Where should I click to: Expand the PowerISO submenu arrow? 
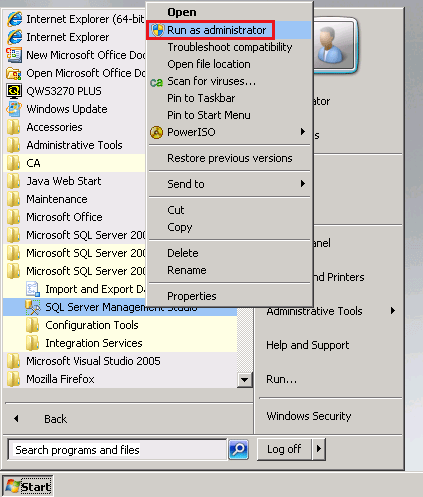pos(303,131)
